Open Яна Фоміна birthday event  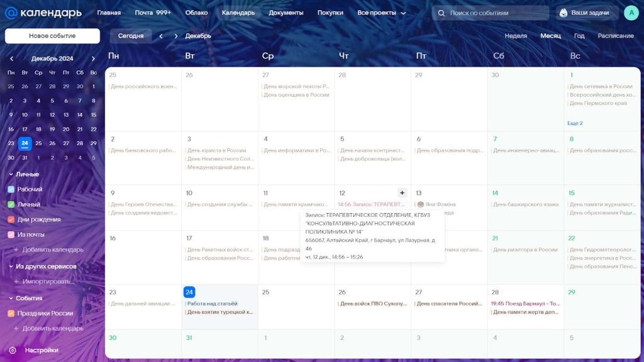click(436, 204)
